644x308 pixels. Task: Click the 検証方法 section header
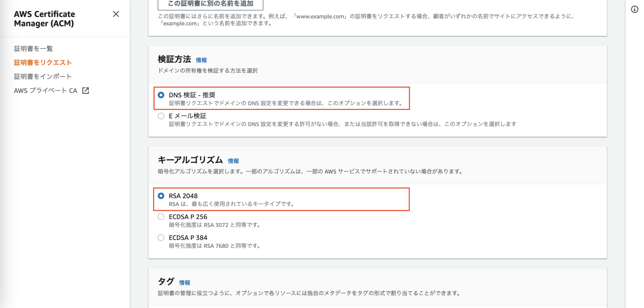tap(174, 60)
